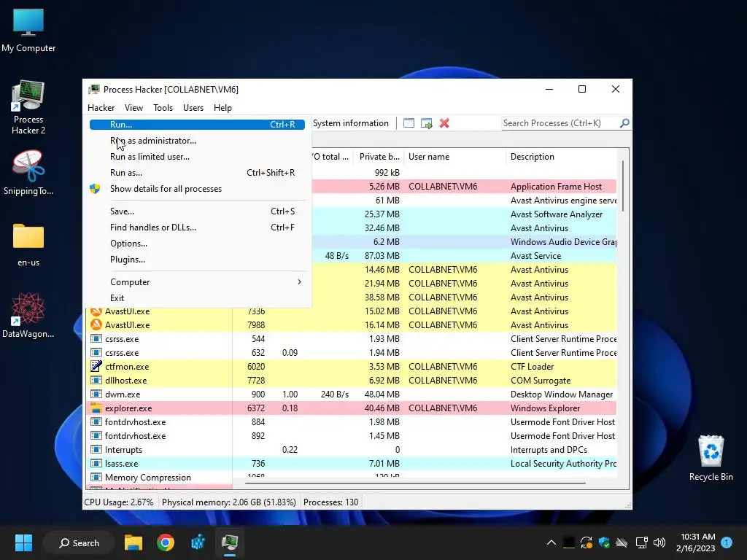The image size is (747, 560).
Task: Open SnippingTool desktop icon
Action: pos(28,174)
